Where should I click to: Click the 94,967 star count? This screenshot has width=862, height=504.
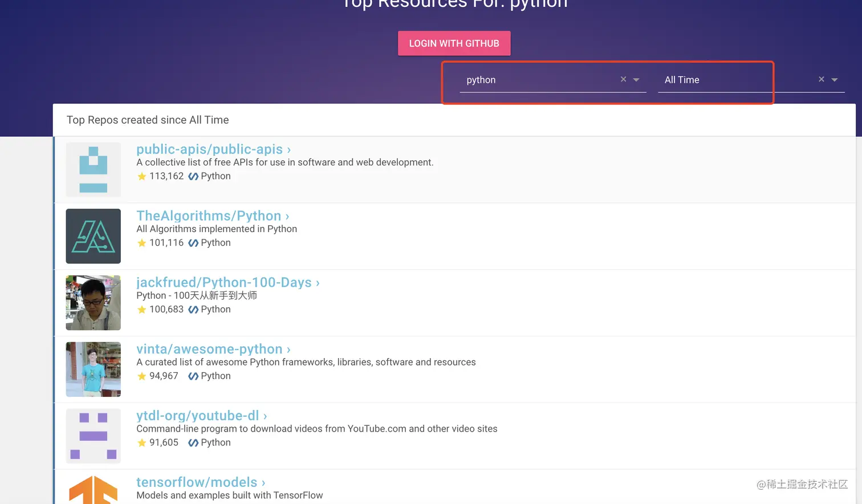[164, 376]
